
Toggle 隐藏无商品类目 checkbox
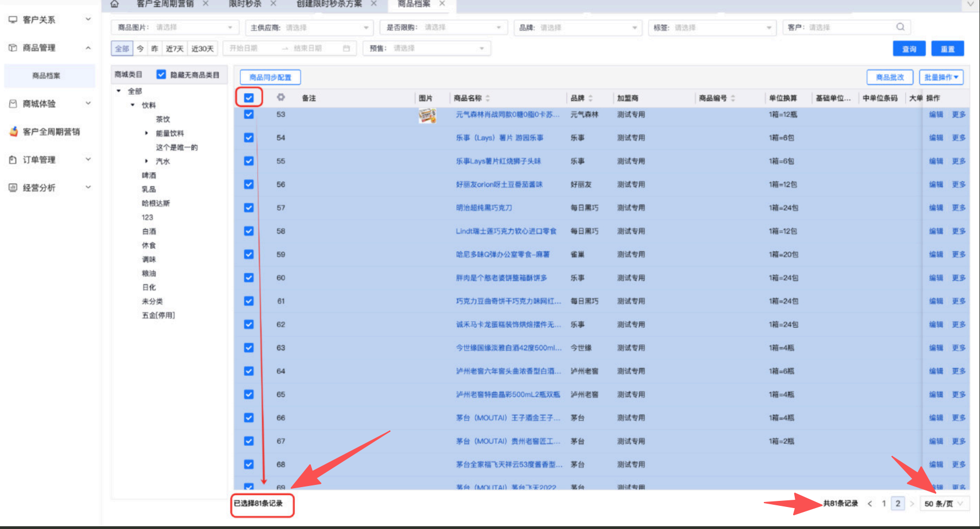(161, 74)
